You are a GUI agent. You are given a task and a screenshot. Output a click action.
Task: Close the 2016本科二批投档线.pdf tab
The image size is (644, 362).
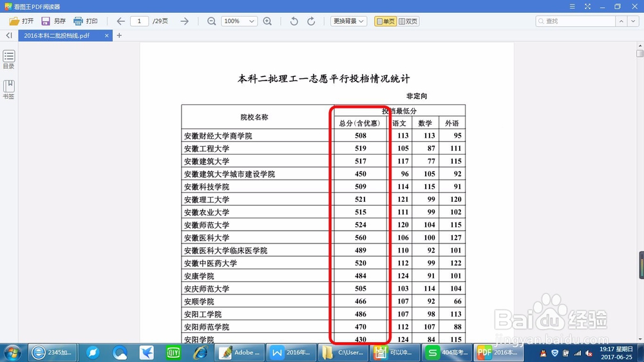point(106,35)
